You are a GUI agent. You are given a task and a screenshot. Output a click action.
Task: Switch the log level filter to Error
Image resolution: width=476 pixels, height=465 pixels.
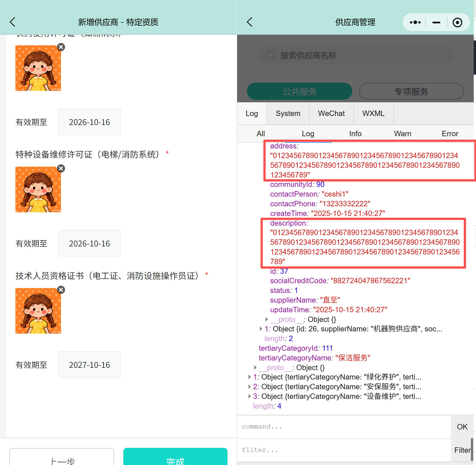point(450,133)
